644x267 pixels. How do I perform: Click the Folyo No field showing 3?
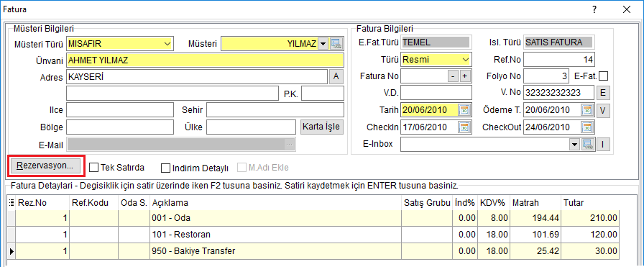(546, 76)
